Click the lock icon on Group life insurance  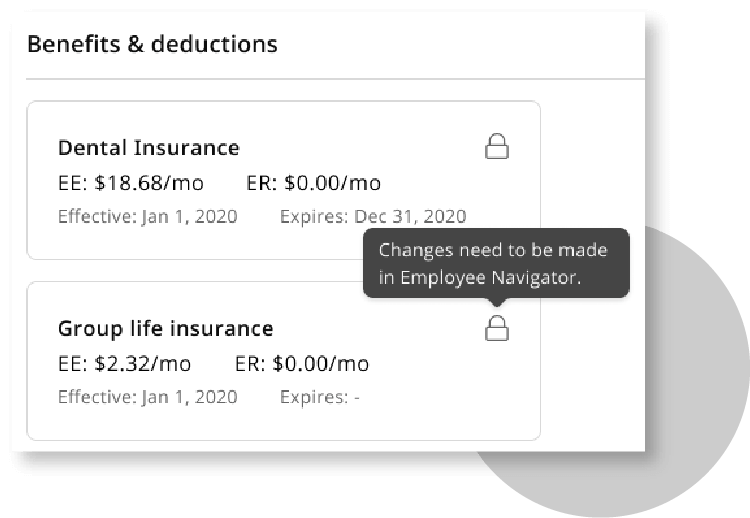point(497,328)
